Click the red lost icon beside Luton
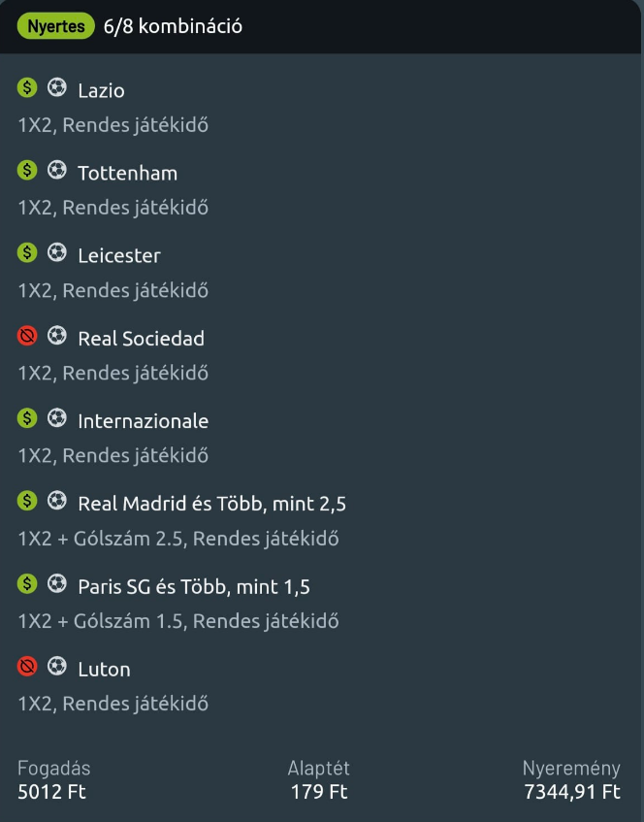The height and width of the screenshot is (822, 644). pos(27,668)
